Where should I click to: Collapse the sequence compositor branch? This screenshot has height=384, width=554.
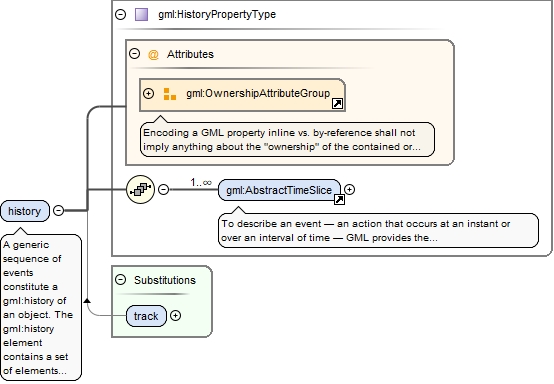[163, 189]
